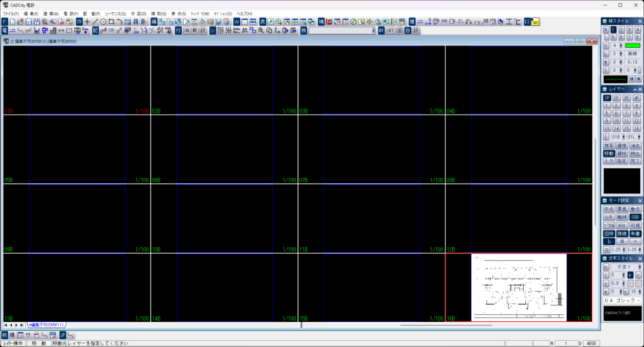Save the drawing with the floppy icon
644x347 pixels.
pos(29,22)
